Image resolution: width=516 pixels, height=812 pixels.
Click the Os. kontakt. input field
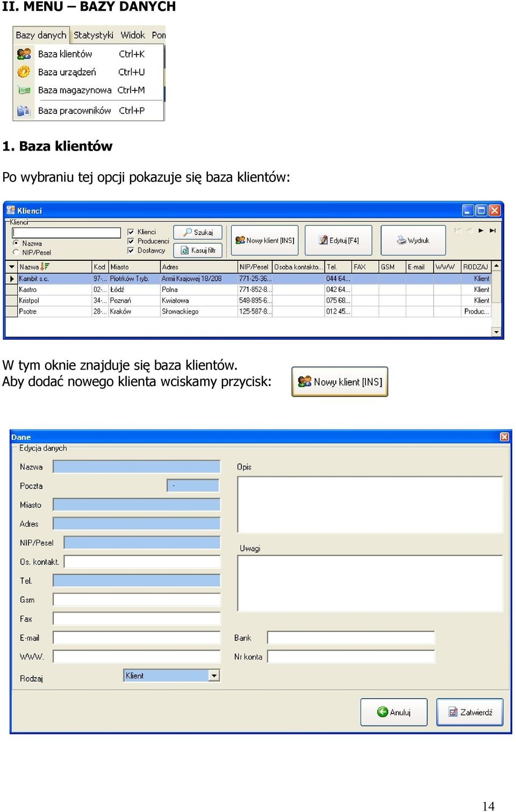[x=142, y=561]
